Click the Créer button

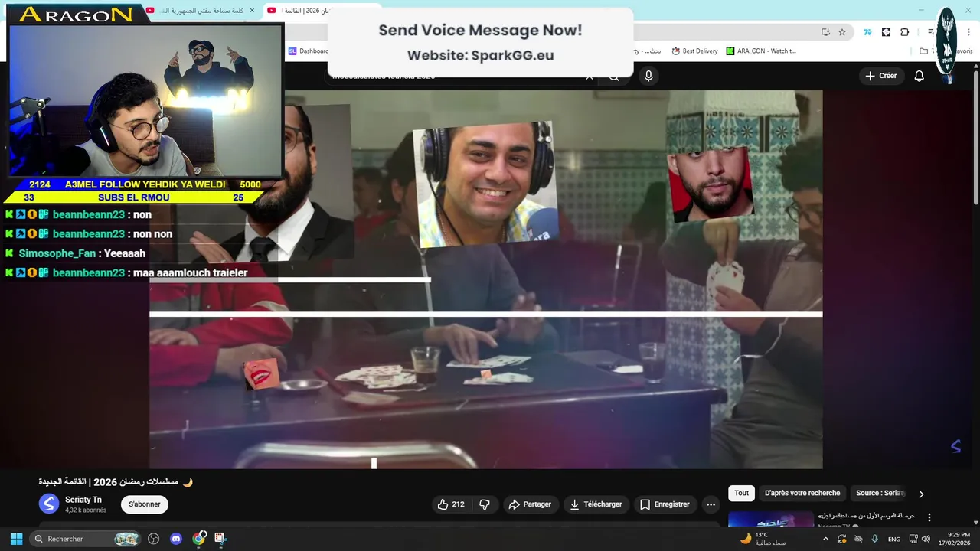point(880,76)
